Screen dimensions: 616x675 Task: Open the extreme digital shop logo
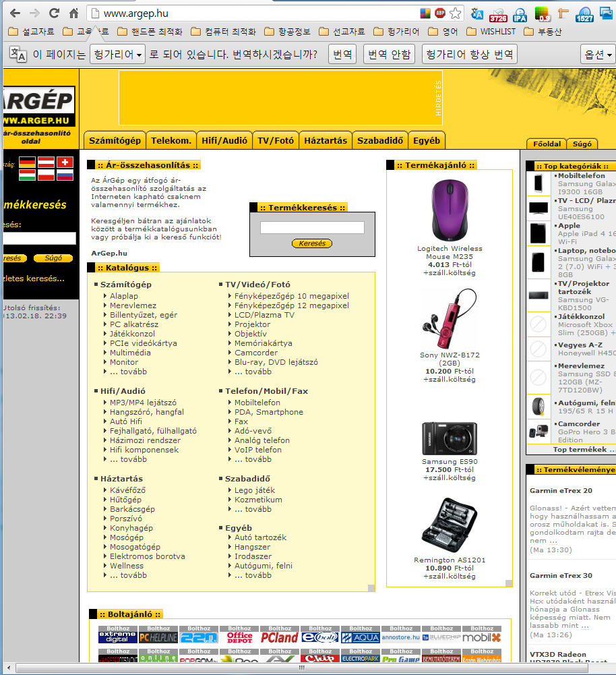[x=118, y=637]
